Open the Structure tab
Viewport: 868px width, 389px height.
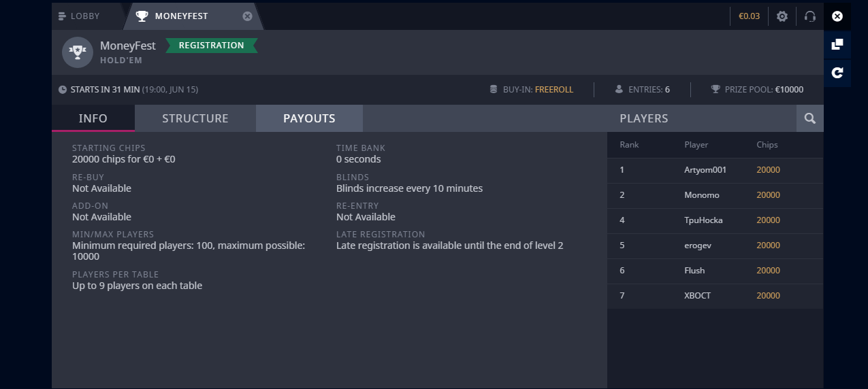tap(195, 118)
